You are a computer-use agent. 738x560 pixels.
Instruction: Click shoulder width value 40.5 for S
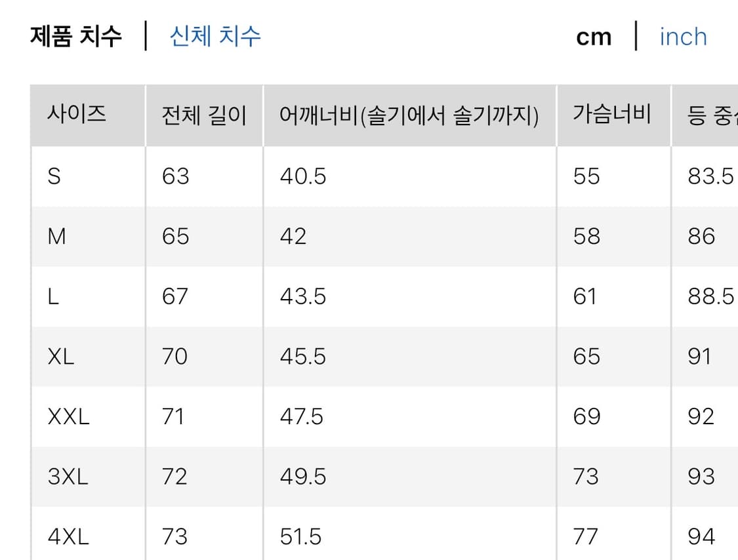[x=302, y=176]
